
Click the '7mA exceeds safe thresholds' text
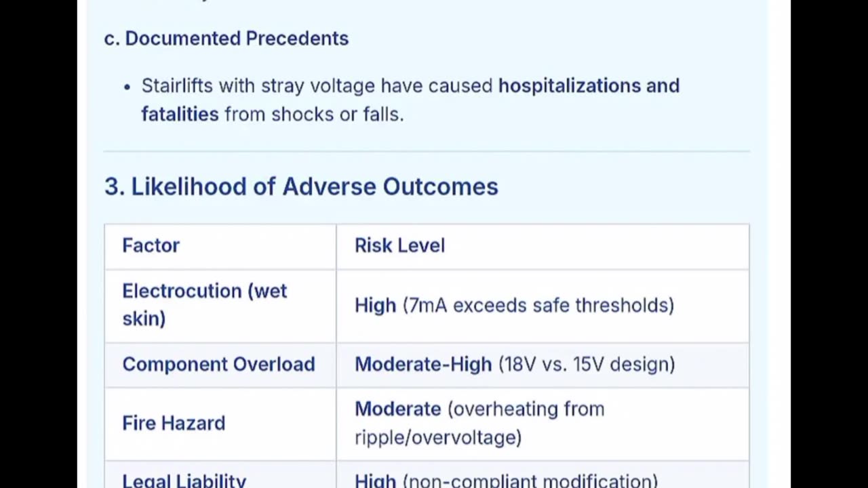(538, 306)
